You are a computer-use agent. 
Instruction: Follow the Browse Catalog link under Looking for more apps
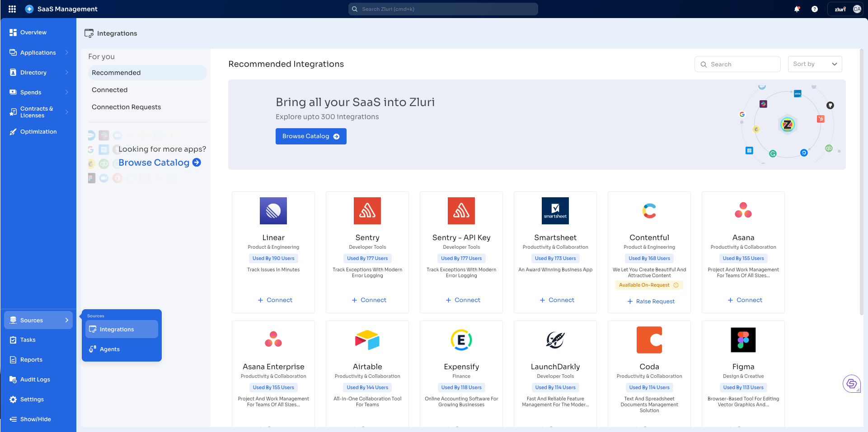click(160, 163)
